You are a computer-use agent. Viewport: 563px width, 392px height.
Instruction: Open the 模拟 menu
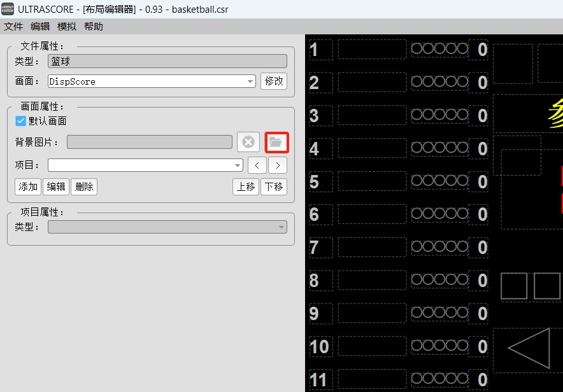[x=67, y=27]
